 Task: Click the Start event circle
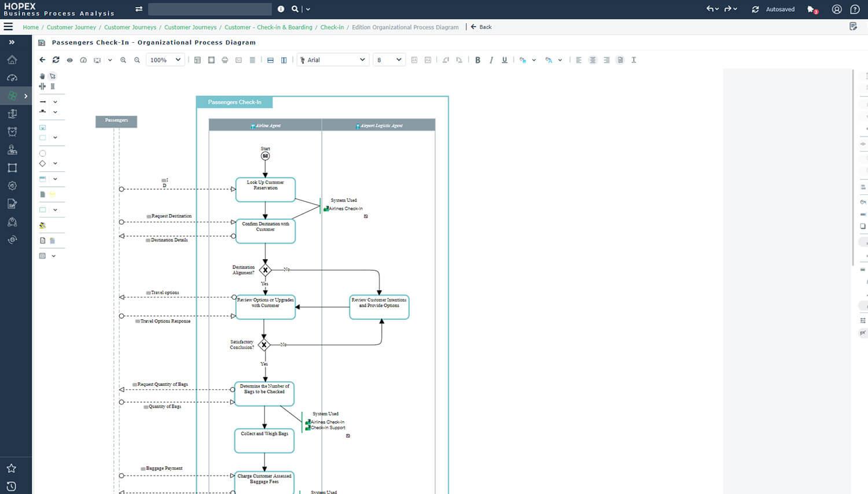[x=265, y=156]
